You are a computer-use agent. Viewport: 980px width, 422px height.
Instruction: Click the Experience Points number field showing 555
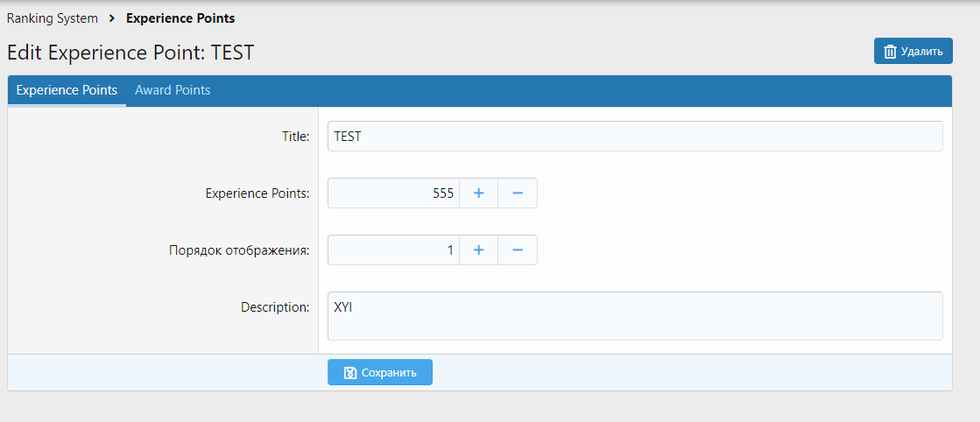click(x=393, y=193)
